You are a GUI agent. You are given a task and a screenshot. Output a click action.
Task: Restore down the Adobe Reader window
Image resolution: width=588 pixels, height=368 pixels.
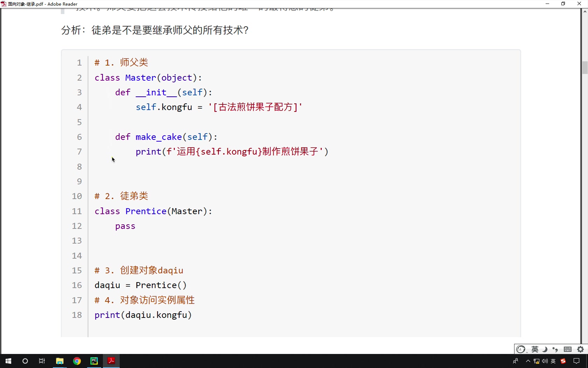pyautogui.click(x=563, y=4)
